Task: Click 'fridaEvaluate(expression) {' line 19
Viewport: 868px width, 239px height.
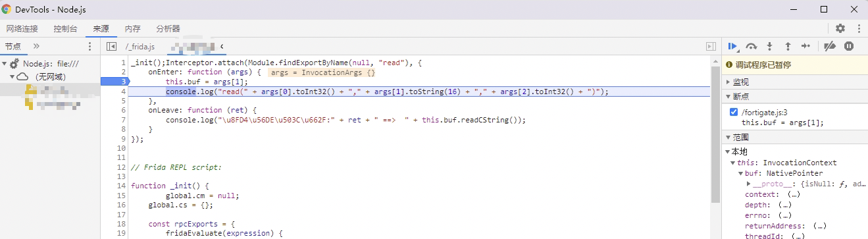Action: coord(224,233)
